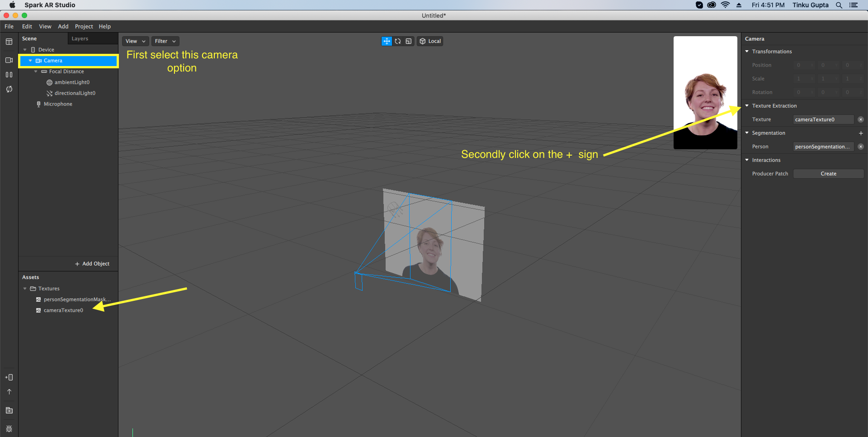
Task: Remove personSegmentation with the x icon
Action: click(861, 147)
